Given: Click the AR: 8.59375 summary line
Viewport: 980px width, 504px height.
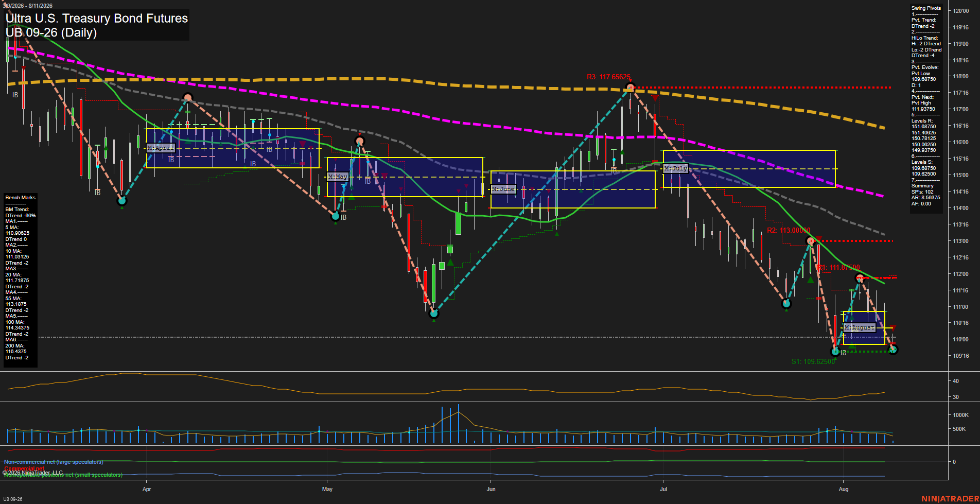Looking at the screenshot, I should pos(925,198).
